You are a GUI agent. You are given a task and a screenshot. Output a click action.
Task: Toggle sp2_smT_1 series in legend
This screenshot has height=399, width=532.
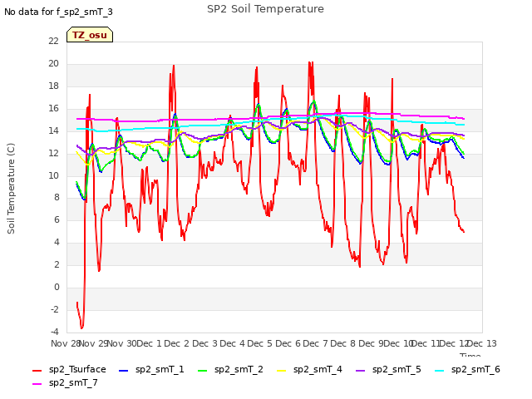click(151, 369)
